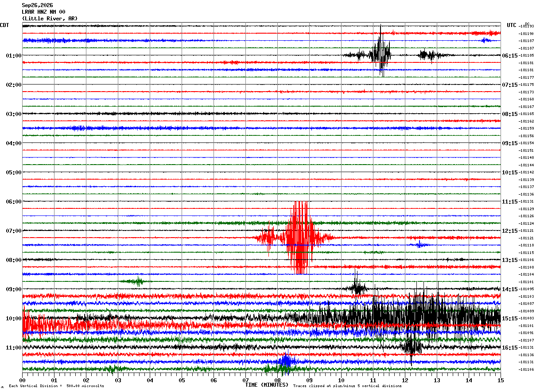
Task: Click the 12:15 UTC time label
Action: click(509, 231)
